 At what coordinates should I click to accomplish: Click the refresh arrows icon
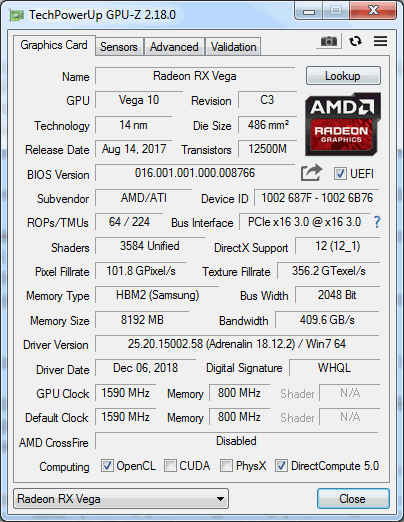click(x=355, y=41)
